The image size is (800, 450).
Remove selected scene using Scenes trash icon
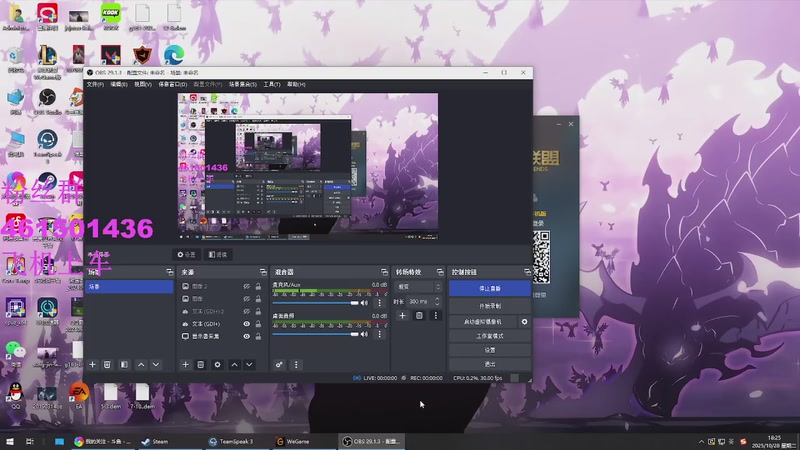[x=107, y=365]
